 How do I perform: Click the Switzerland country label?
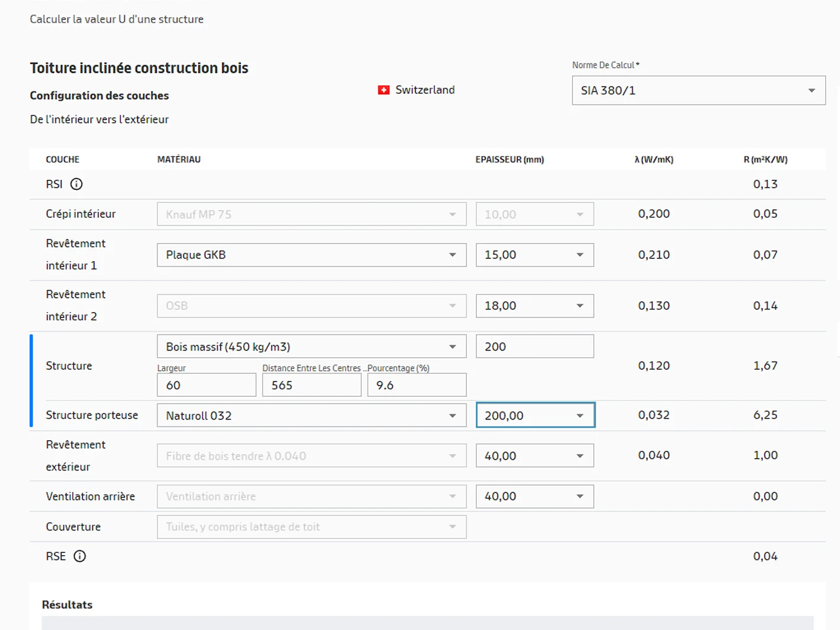coord(425,90)
